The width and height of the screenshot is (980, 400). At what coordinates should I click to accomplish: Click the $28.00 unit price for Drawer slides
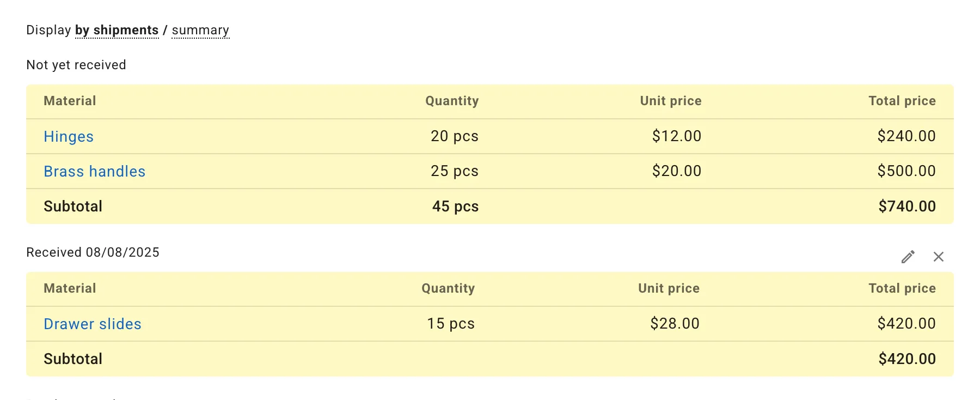click(675, 324)
